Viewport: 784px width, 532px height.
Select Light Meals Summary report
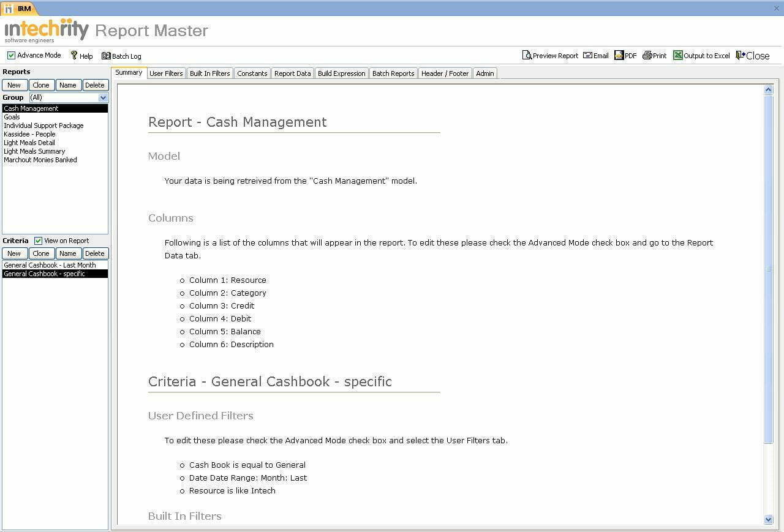click(x=55, y=151)
